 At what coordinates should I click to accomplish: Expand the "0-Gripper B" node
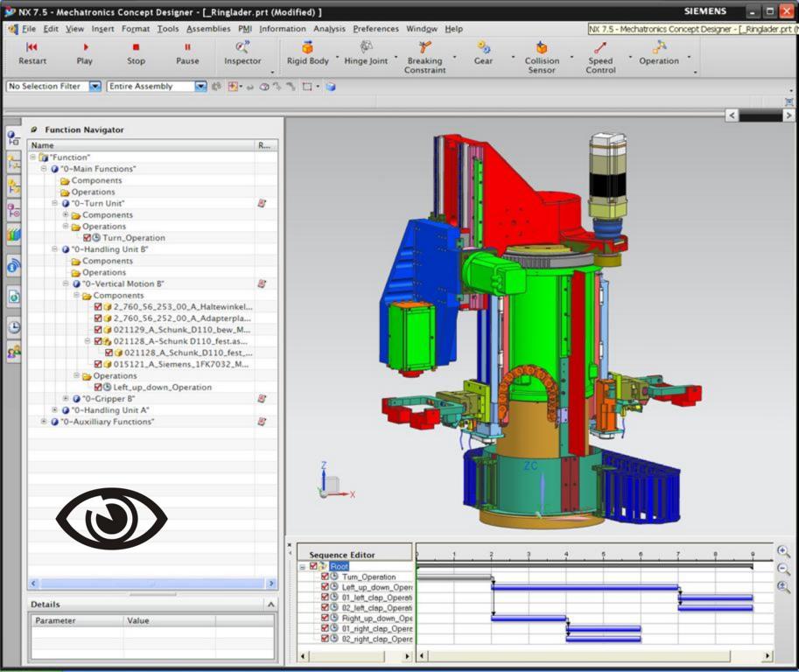66,398
